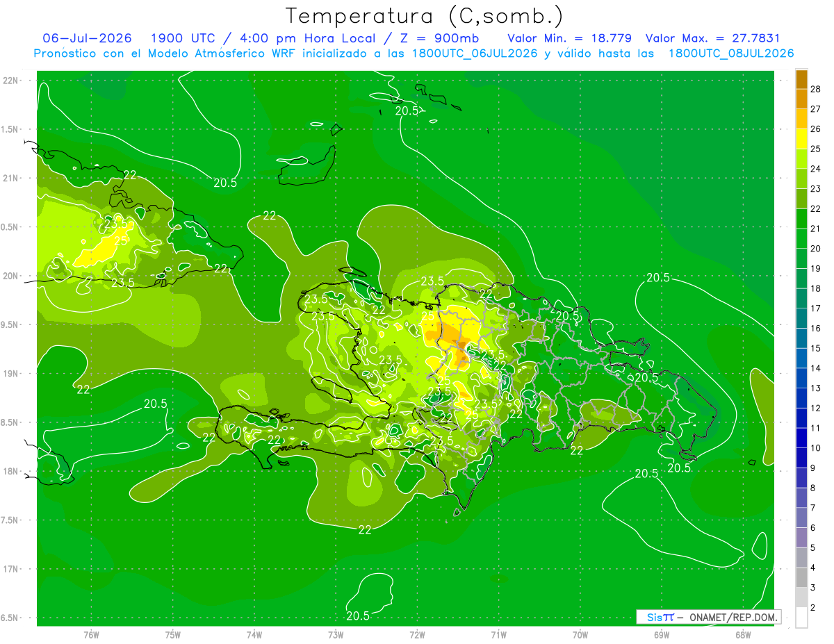834x644 pixels.
Task: Click the "74W" longitude axis label
Action: click(x=254, y=635)
